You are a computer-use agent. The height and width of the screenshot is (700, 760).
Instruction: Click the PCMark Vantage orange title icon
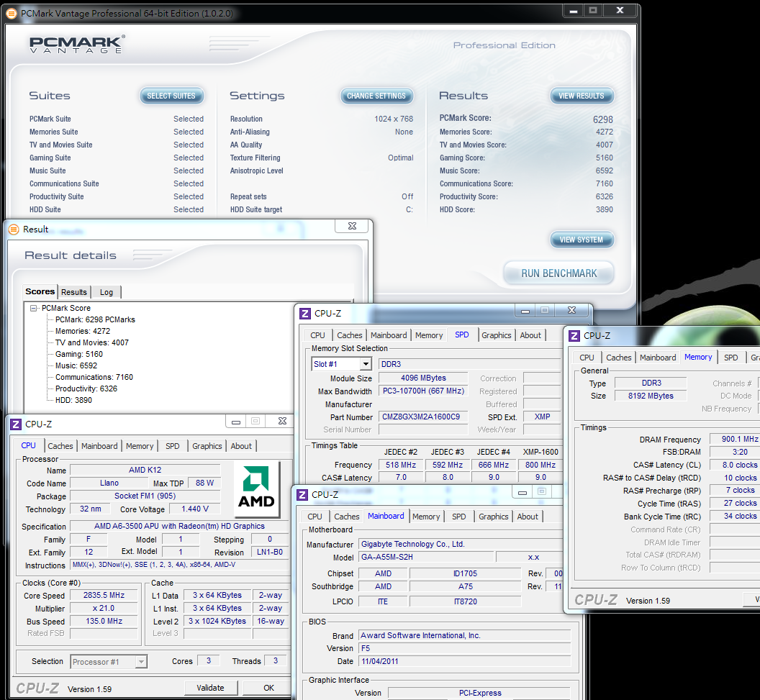(12, 14)
